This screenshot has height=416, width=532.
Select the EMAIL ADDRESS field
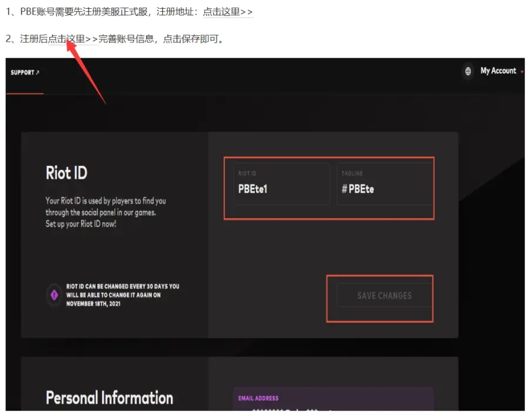tap(333, 399)
